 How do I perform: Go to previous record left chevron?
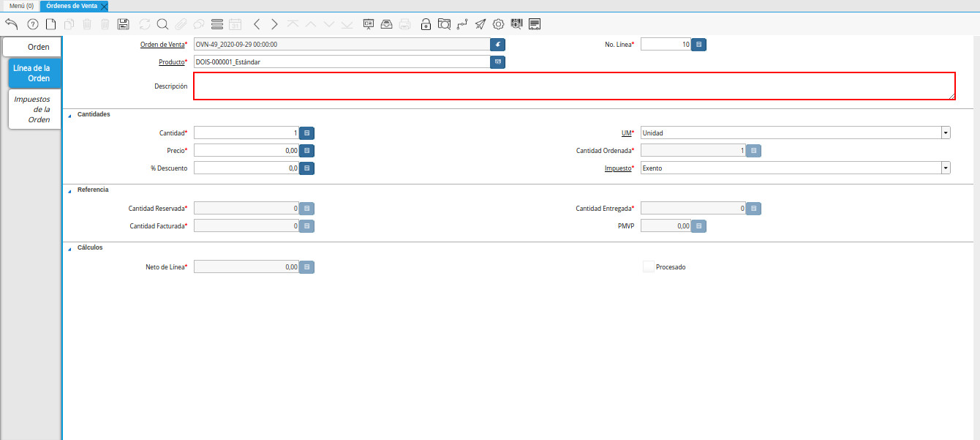tap(257, 24)
